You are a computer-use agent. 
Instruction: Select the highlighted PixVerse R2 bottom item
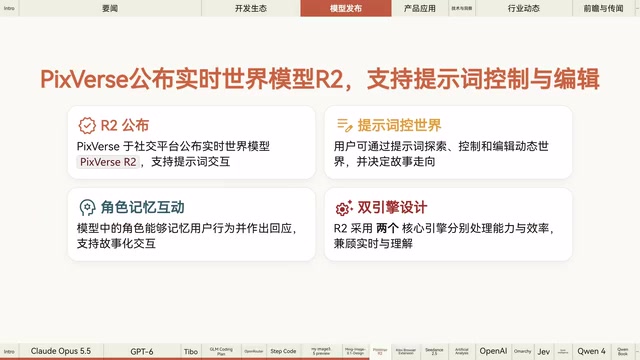click(x=380, y=351)
